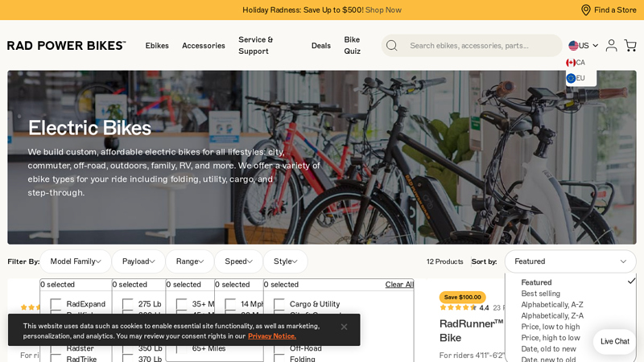This screenshot has width=644, height=362.
Task: Open the shopping cart icon
Action: (x=630, y=45)
